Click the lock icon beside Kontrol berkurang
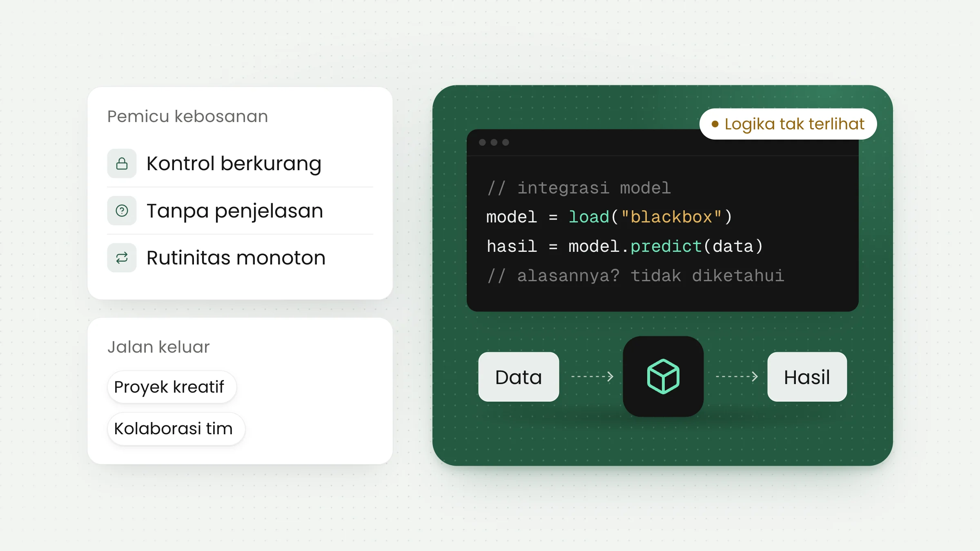 pos(122,164)
